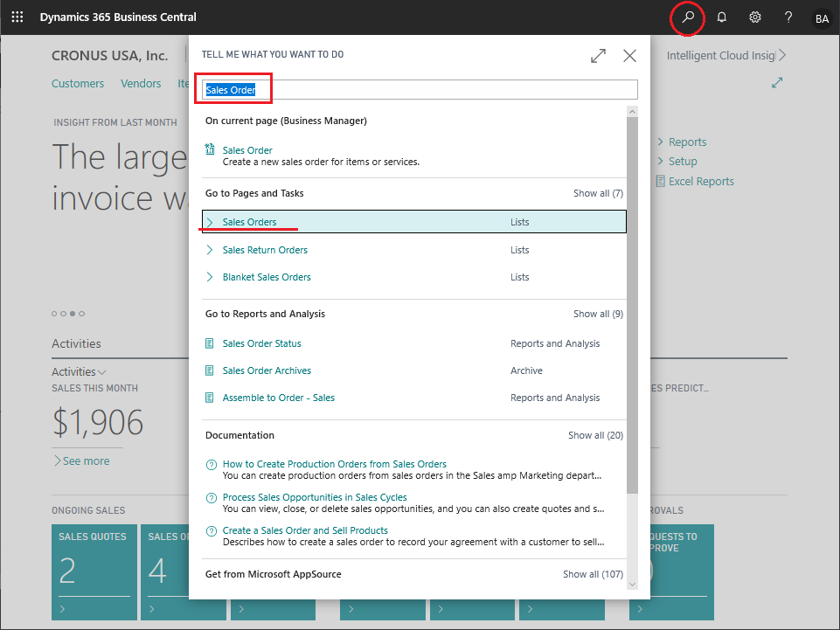Screen dimensions: 840x630
Task: Click inside the Tell Me search field
Action: tap(420, 89)
